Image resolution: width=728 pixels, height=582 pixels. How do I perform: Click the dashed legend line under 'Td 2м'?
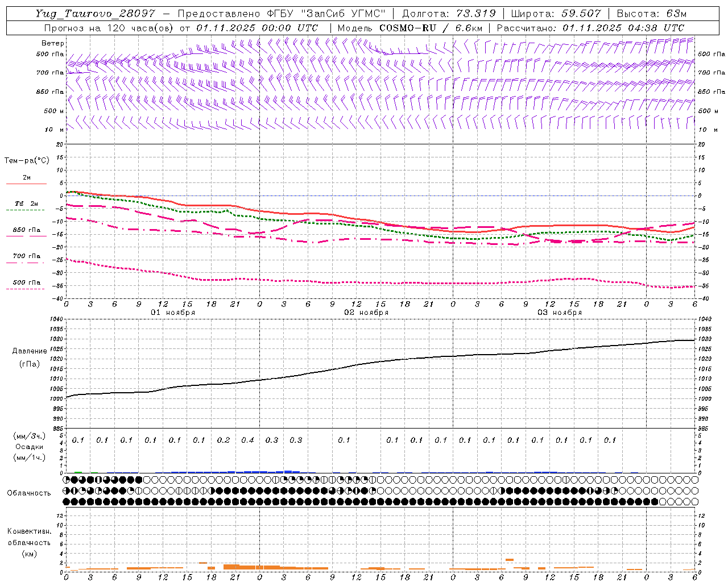[x=26, y=210]
